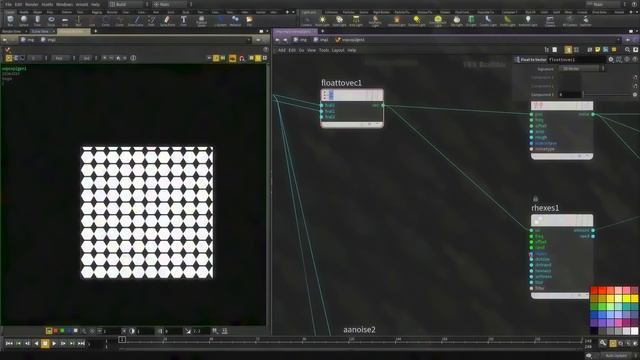Switch to the Render View tab

[x=12, y=31]
